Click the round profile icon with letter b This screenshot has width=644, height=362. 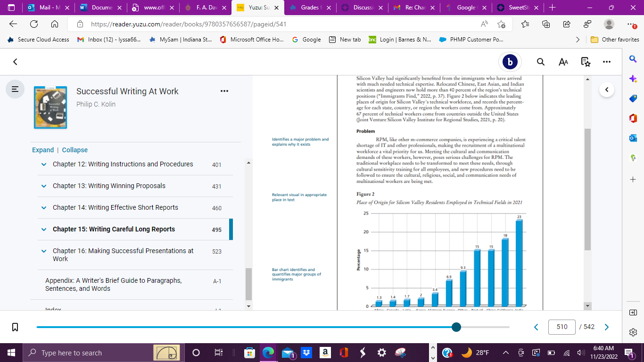510,62
